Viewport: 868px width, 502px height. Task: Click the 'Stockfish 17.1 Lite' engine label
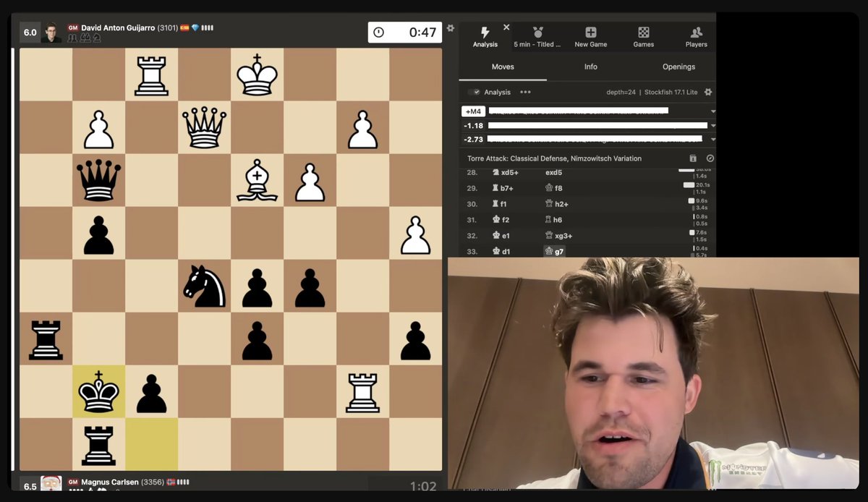[x=672, y=93]
